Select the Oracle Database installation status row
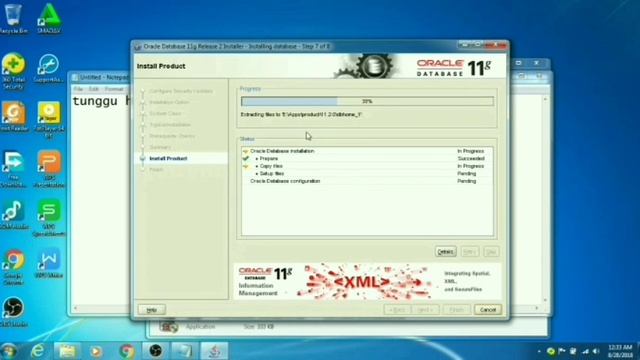 [367, 151]
